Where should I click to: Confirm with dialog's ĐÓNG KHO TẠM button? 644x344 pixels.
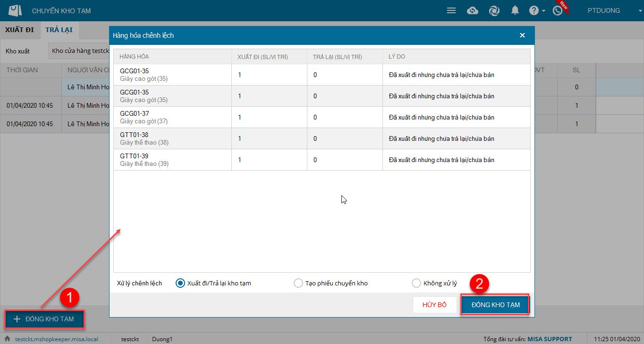pyautogui.click(x=495, y=305)
